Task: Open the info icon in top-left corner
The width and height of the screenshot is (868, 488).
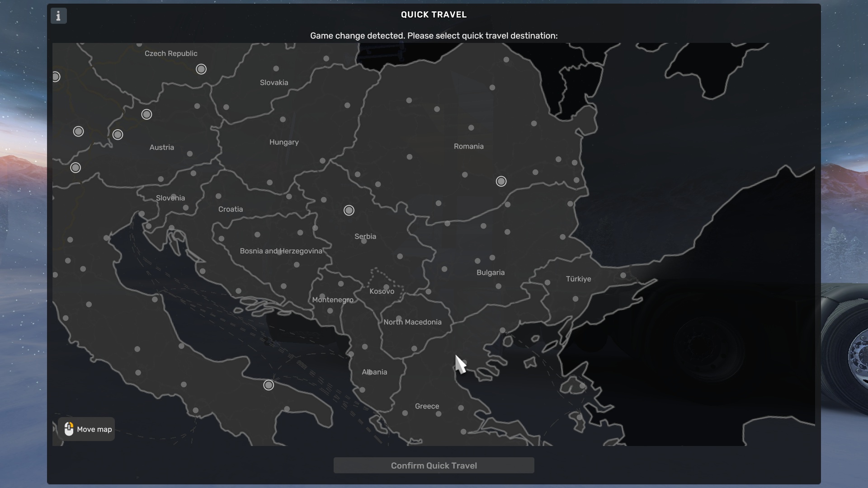Action: tap(58, 16)
